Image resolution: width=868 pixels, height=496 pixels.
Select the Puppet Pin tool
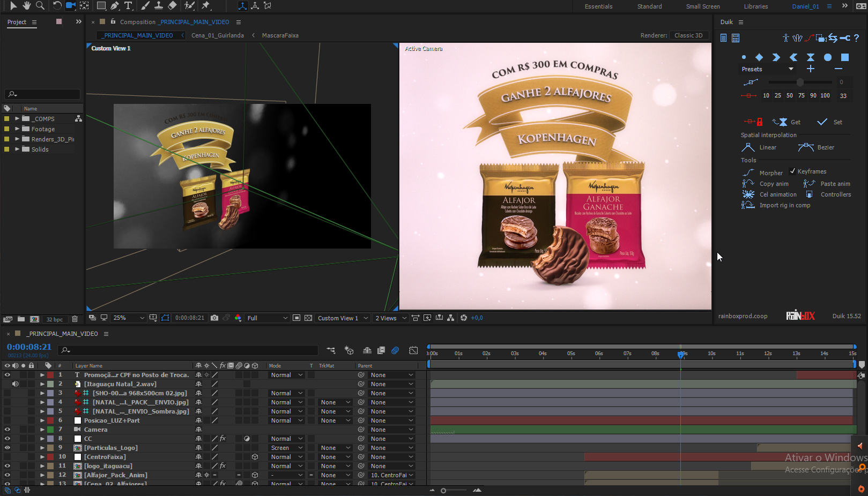coord(206,6)
